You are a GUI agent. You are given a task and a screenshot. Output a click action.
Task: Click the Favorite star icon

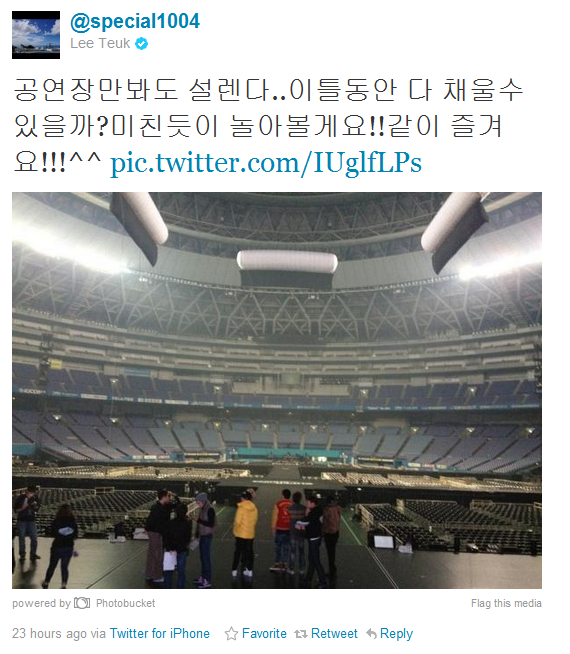click(x=231, y=634)
